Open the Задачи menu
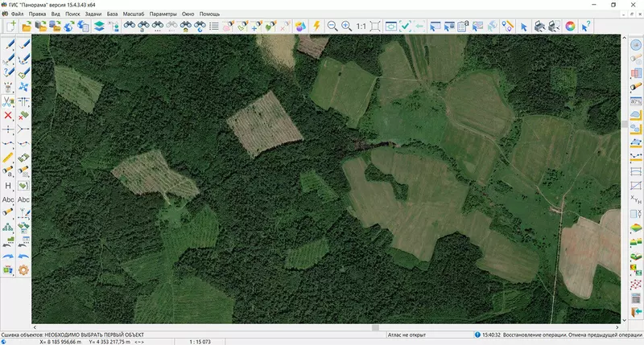This screenshot has height=345, width=644. point(93,14)
